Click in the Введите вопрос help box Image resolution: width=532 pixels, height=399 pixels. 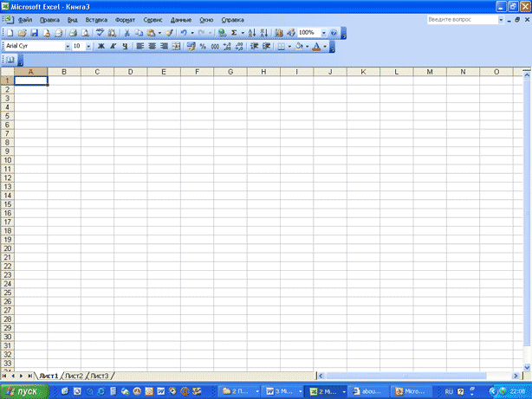click(x=462, y=20)
